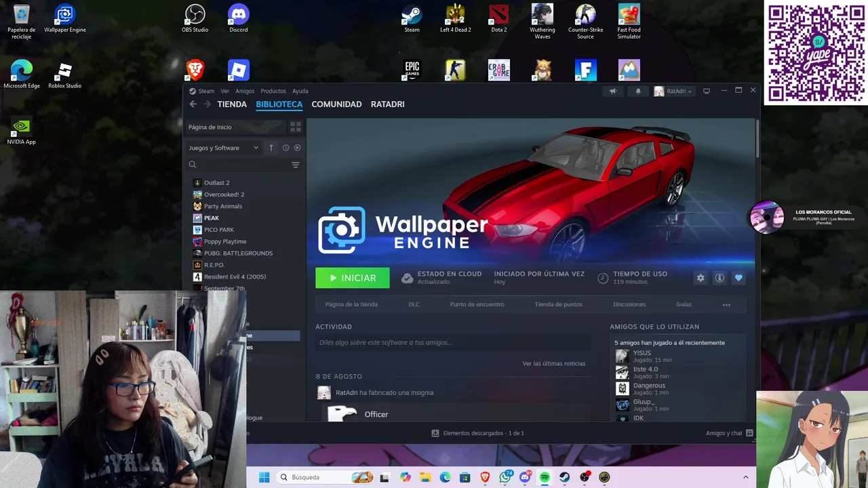Viewport: 868px width, 488px height.
Task: Open the RATADRI profile tab
Action: pos(388,104)
